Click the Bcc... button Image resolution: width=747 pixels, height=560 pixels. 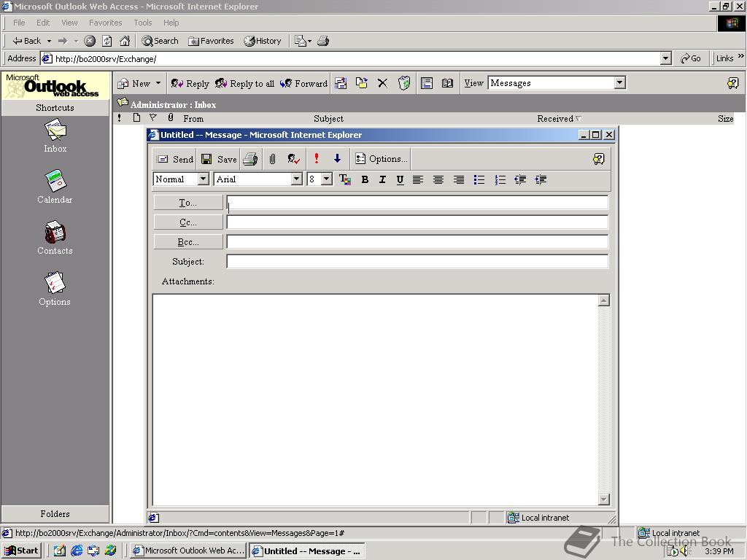pyautogui.click(x=188, y=242)
